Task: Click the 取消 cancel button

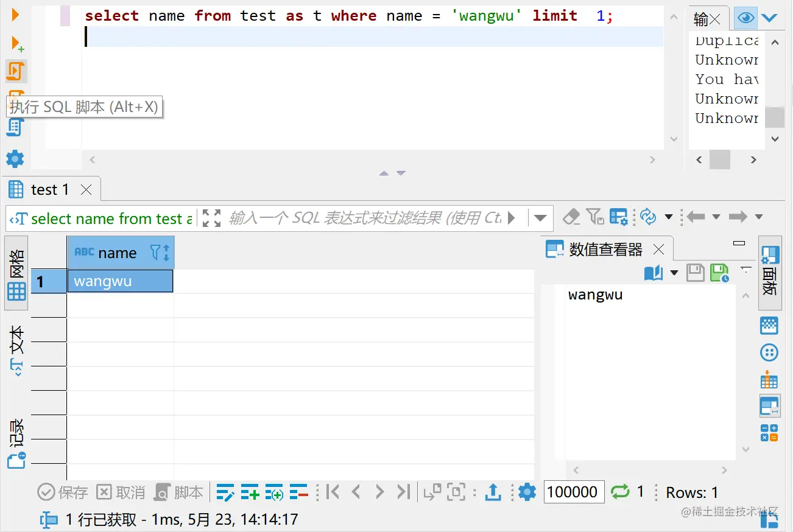Action: click(x=121, y=492)
